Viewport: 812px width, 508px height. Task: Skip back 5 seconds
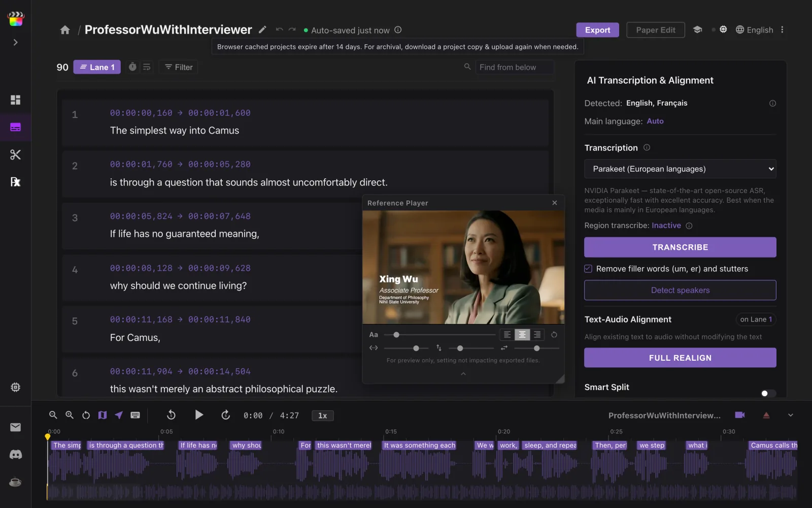[x=172, y=415]
